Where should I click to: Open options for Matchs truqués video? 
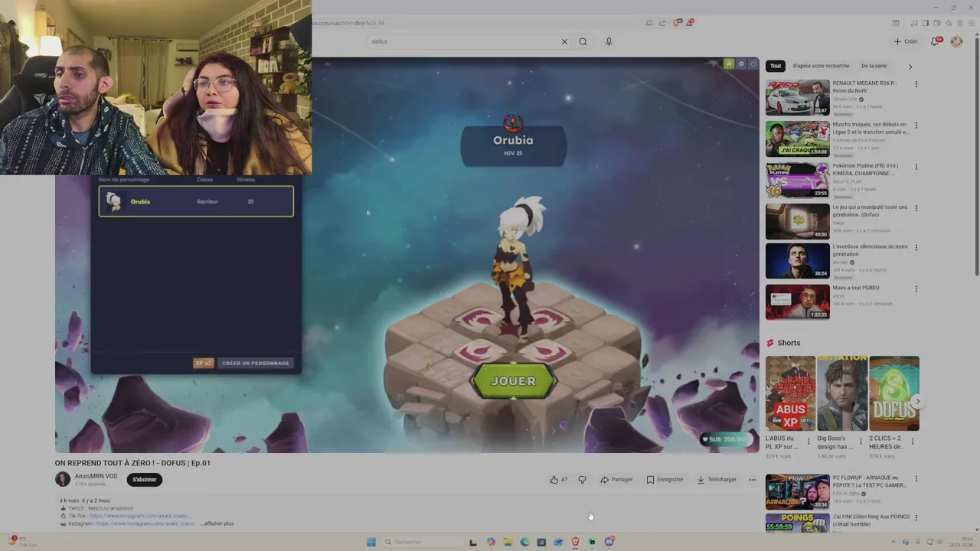click(916, 126)
